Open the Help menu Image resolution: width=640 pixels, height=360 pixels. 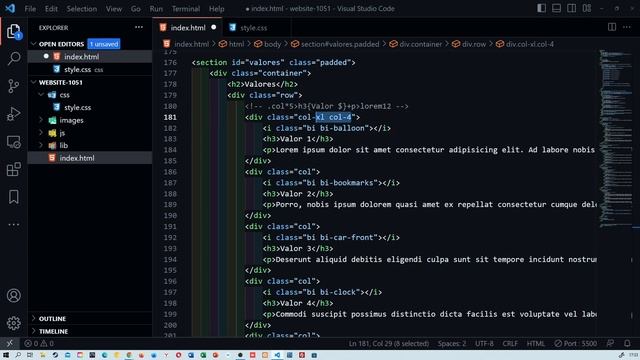(x=216, y=9)
